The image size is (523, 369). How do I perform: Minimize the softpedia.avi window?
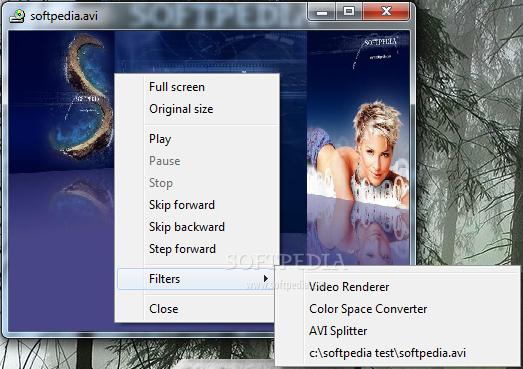click(322, 12)
